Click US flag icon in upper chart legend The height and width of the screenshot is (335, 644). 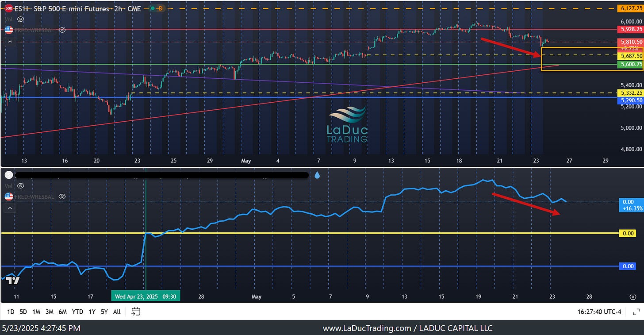pyautogui.click(x=8, y=30)
